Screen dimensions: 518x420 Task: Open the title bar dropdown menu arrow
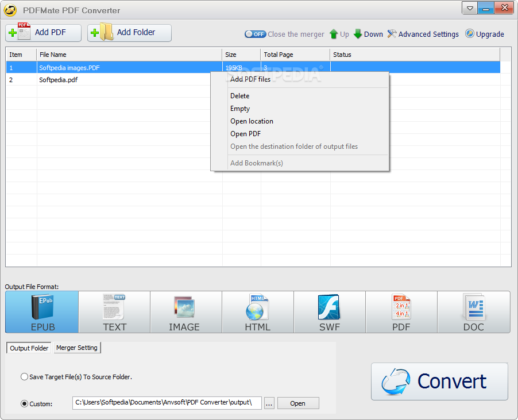[x=469, y=8]
